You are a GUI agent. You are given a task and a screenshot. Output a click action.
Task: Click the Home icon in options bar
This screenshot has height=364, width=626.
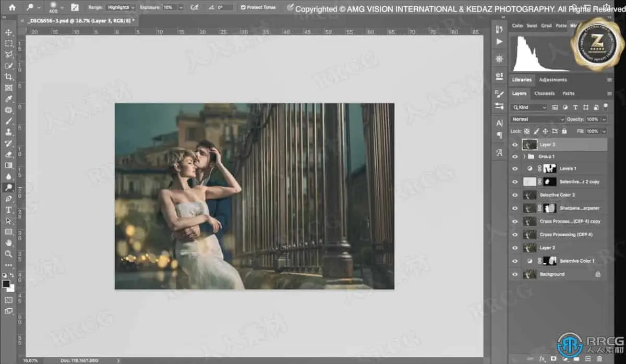[12, 7]
